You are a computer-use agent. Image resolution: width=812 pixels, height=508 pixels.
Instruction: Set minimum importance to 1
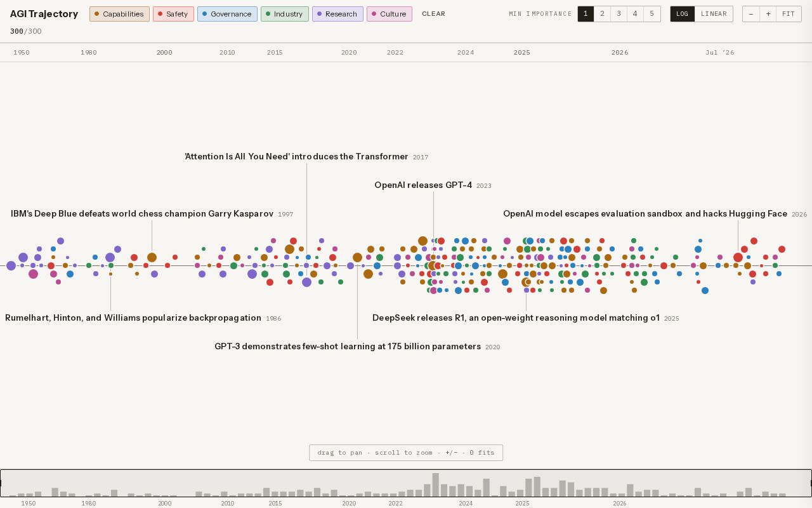[x=586, y=14]
